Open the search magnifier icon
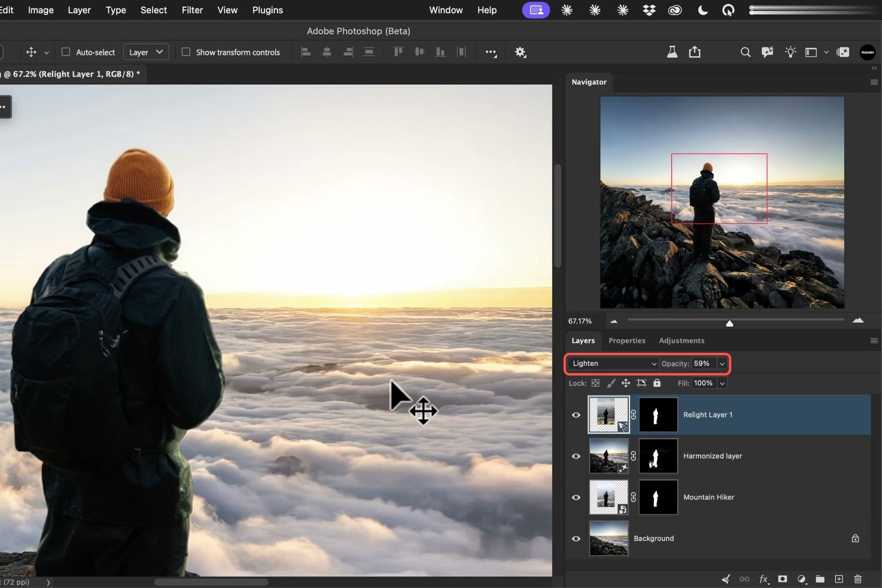The width and height of the screenshot is (882, 588). pos(745,52)
